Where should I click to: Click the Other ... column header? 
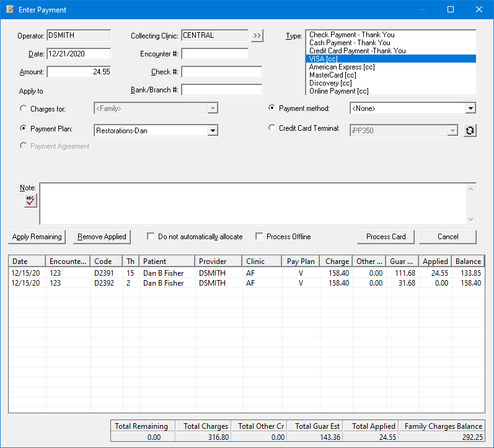tap(369, 261)
